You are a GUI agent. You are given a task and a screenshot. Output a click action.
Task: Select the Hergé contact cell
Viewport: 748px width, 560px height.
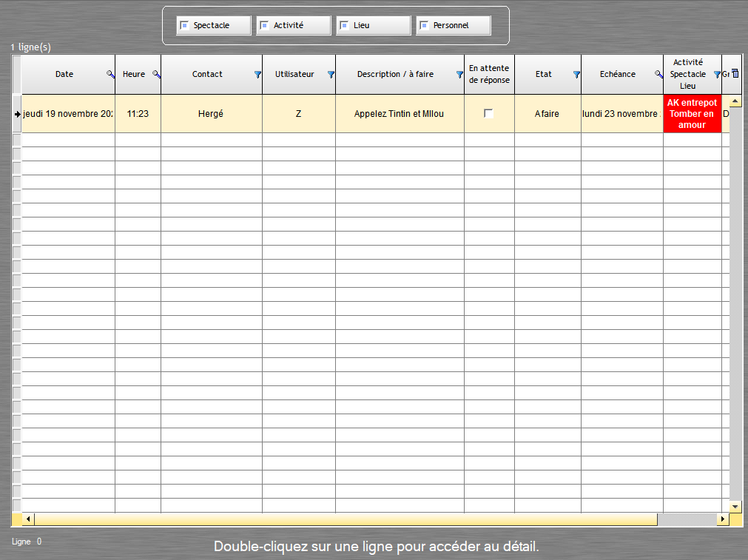(x=211, y=114)
